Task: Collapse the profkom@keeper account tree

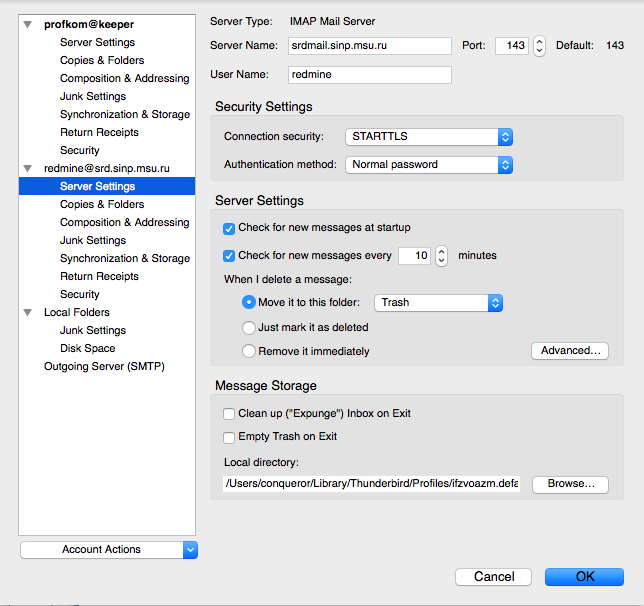Action: 28,24
